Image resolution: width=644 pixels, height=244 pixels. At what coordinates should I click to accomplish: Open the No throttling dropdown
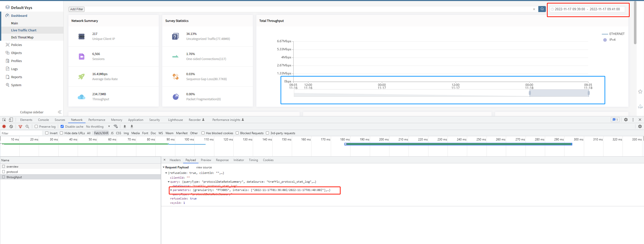(x=98, y=126)
